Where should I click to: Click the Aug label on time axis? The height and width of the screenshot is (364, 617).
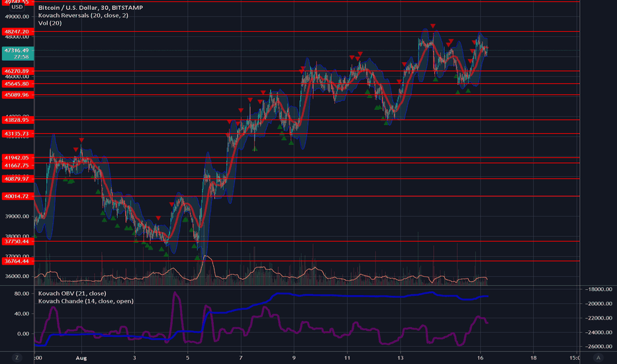tap(81, 358)
